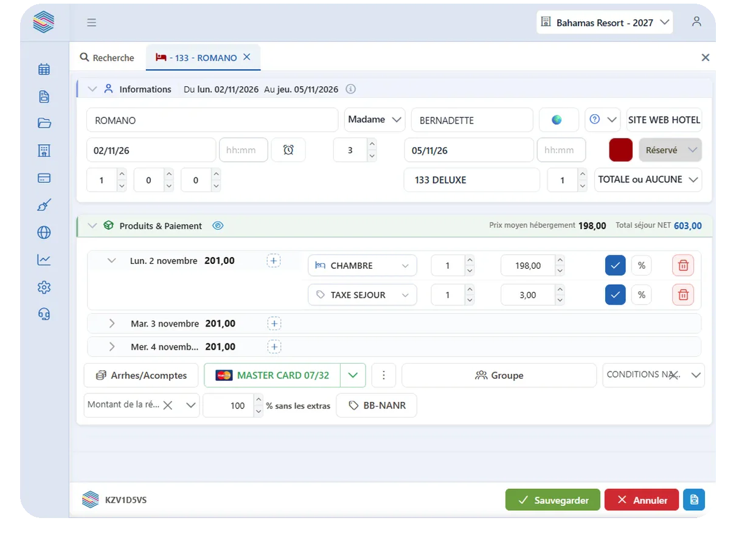The image size is (736, 560).
Task: Click the dark red color swatch
Action: [x=621, y=150]
